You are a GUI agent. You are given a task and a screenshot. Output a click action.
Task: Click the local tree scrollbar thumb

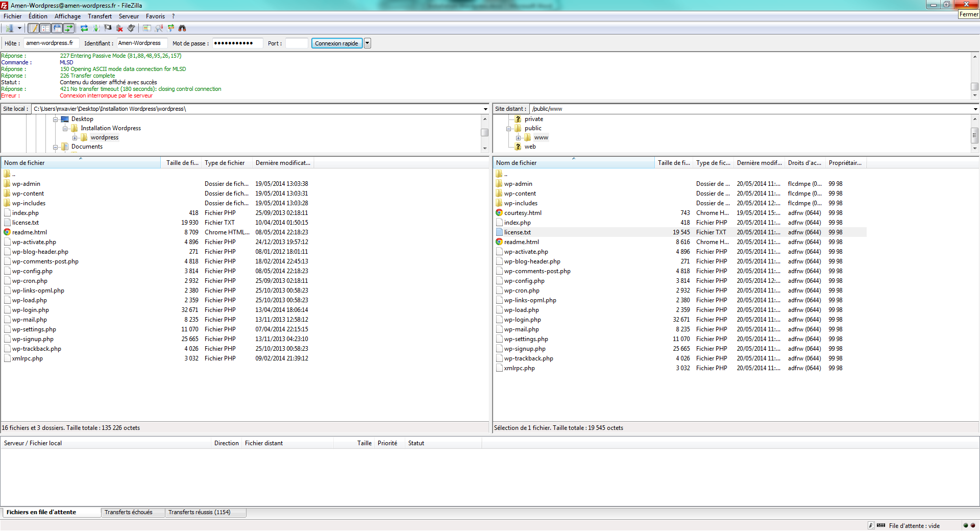click(x=485, y=132)
